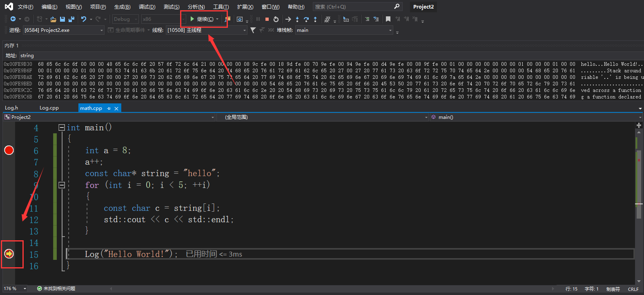Toggle the current breakpoint marker on line 15
The height and width of the screenshot is (295, 644).
[9, 254]
